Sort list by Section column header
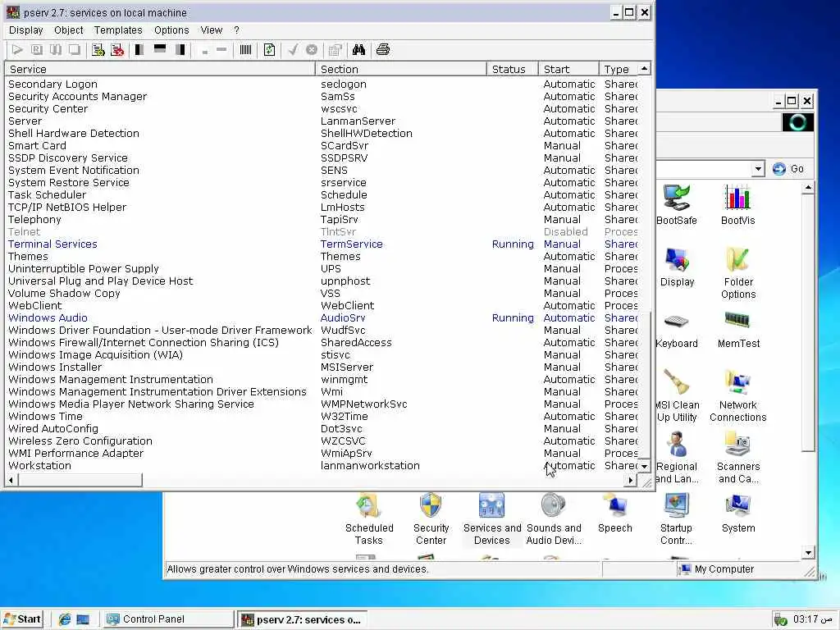Viewport: 840px width, 630px height. coord(400,69)
